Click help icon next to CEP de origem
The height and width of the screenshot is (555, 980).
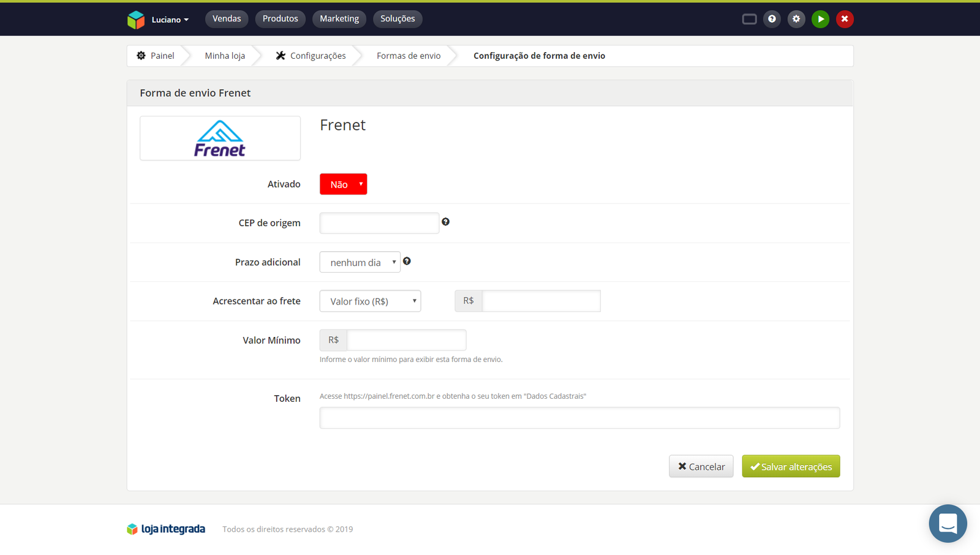(x=445, y=222)
